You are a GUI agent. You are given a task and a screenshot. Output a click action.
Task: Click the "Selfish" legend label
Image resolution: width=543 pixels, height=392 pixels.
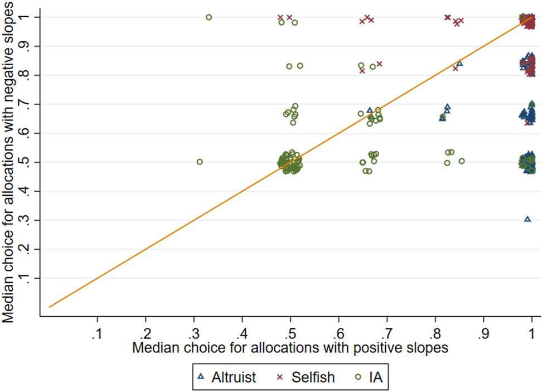(x=314, y=378)
